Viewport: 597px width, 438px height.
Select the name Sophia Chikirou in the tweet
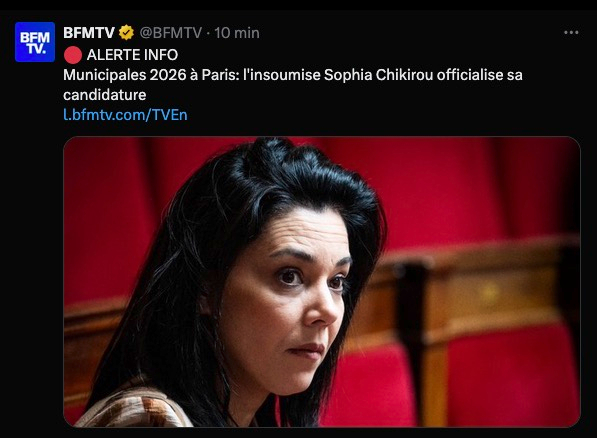coord(378,75)
